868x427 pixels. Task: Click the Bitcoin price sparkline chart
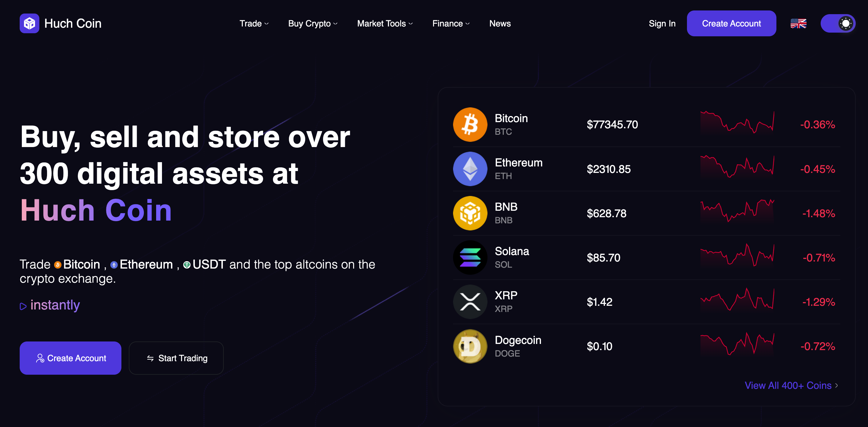[737, 123]
